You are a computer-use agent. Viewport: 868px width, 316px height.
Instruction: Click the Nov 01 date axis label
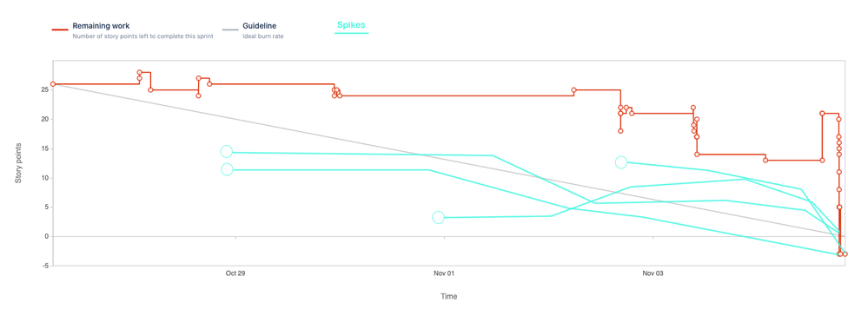click(x=443, y=273)
